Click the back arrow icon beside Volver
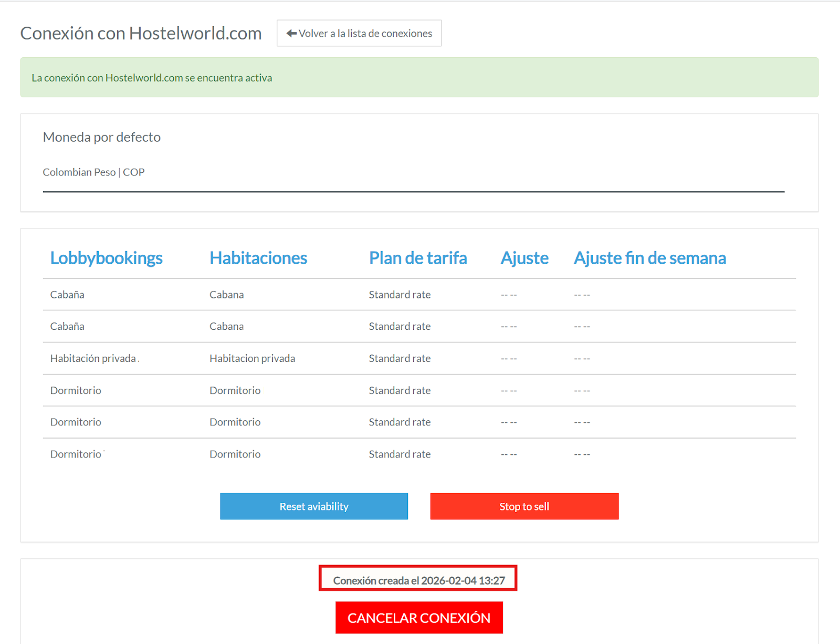The height and width of the screenshot is (644, 840). [291, 34]
